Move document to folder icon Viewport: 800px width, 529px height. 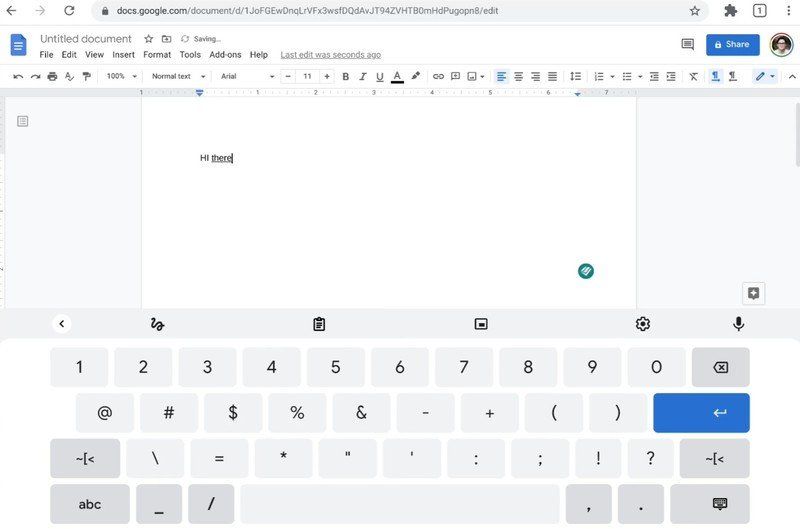point(166,39)
